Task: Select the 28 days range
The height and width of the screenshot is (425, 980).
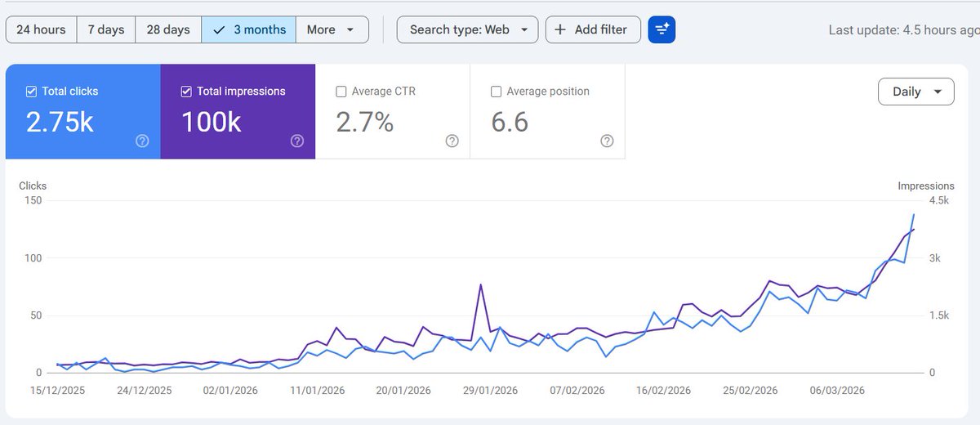Action: coord(168,29)
